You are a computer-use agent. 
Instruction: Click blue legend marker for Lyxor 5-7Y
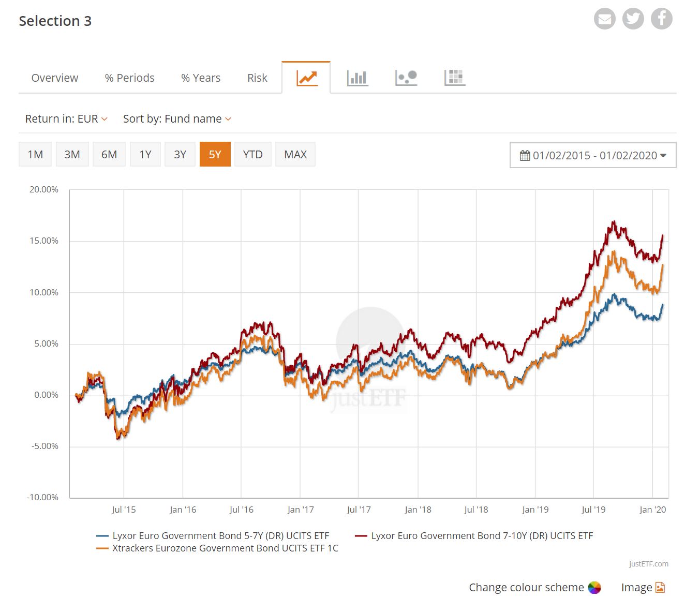pos(102,536)
